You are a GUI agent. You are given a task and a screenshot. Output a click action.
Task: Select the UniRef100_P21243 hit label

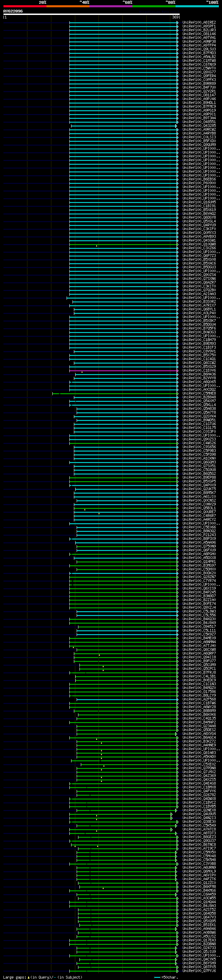tap(199, 535)
